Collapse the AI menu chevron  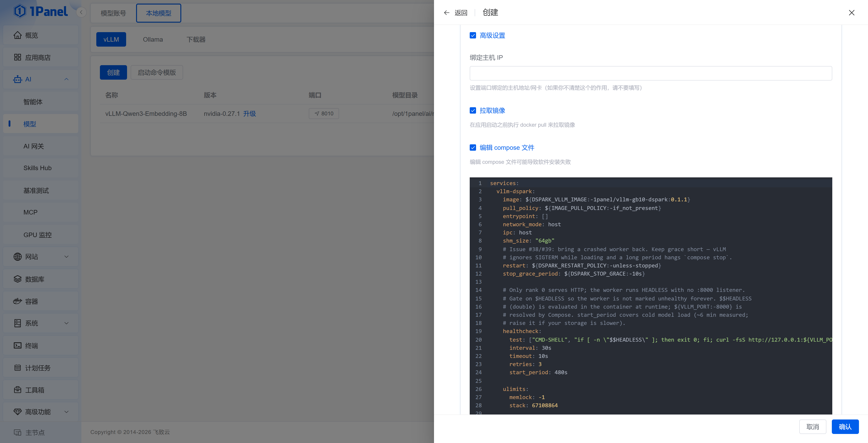tap(66, 79)
